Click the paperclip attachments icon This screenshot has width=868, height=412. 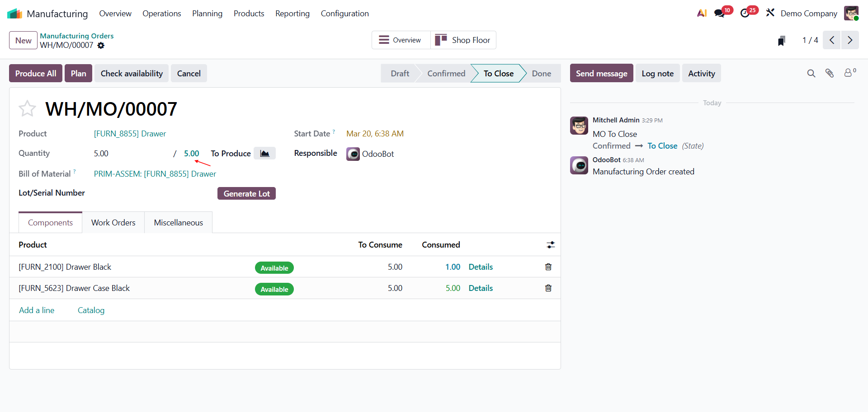coord(829,73)
